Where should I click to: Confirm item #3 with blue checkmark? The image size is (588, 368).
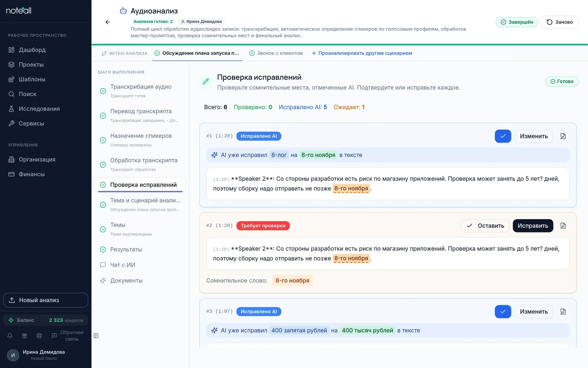(503, 312)
